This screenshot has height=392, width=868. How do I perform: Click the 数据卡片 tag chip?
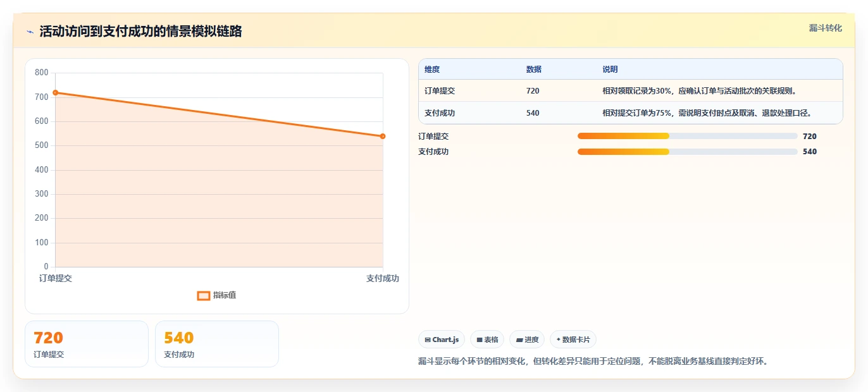[573, 340]
